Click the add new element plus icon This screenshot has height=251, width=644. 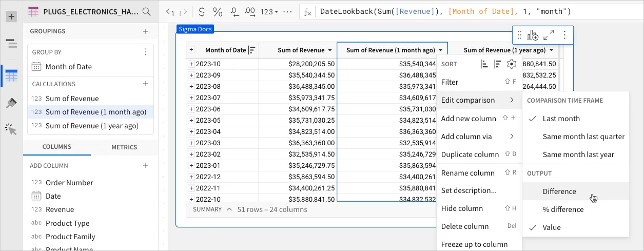[x=11, y=16]
